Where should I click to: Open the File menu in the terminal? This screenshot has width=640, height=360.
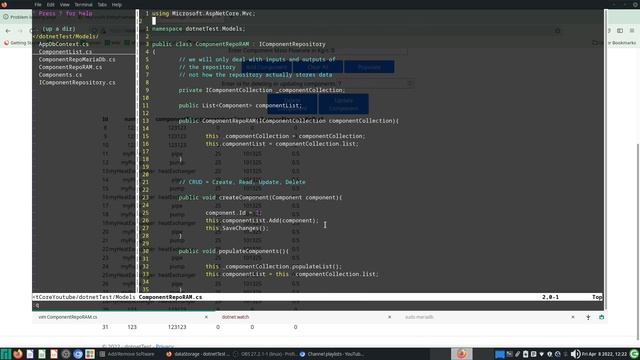tap(38, 4)
